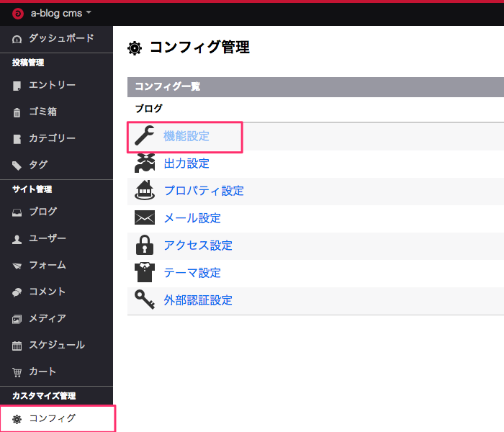Open the メール設定 link
Viewport: 504px width, 432px height.
(x=192, y=218)
